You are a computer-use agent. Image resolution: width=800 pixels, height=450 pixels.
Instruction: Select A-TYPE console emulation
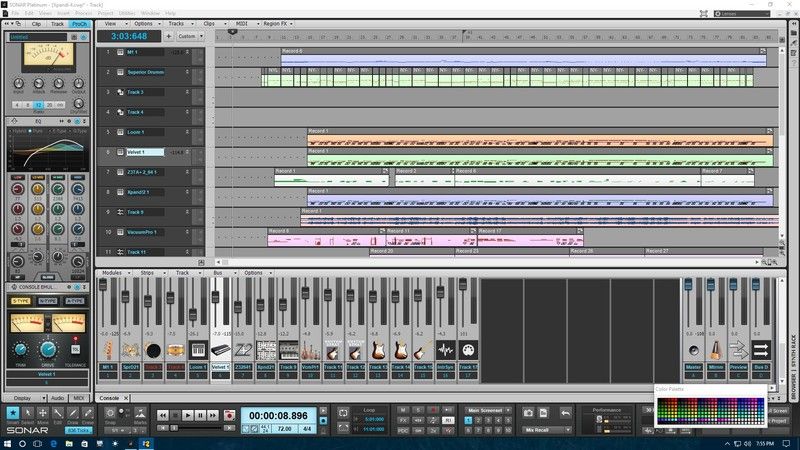click(74, 301)
